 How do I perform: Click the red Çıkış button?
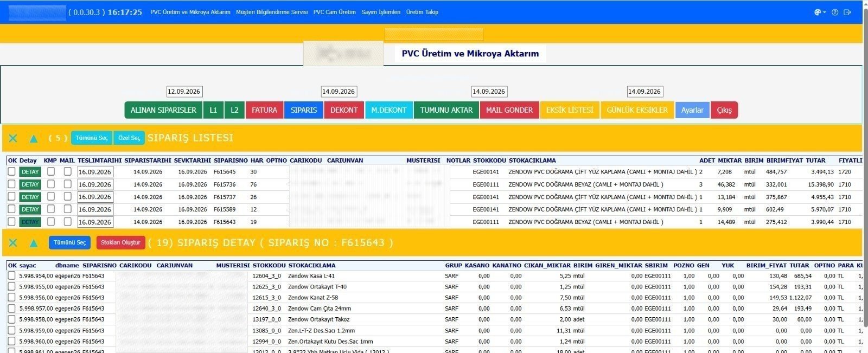[724, 110]
